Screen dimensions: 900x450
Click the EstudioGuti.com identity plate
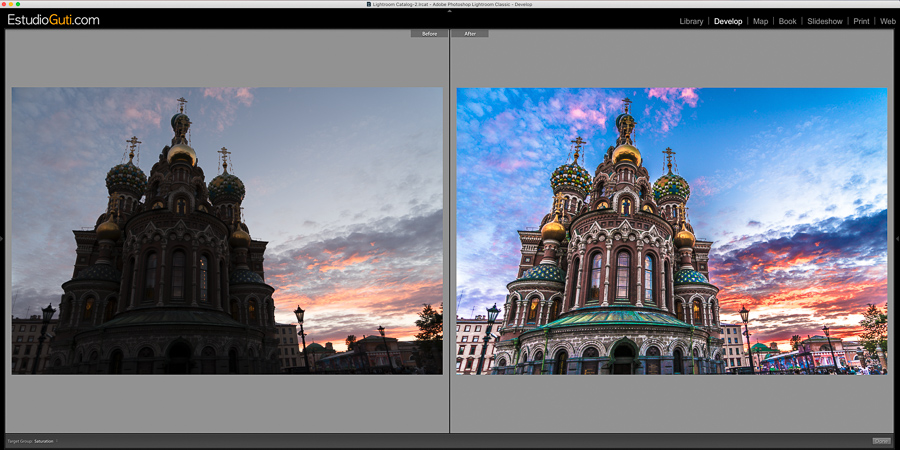tap(54, 19)
